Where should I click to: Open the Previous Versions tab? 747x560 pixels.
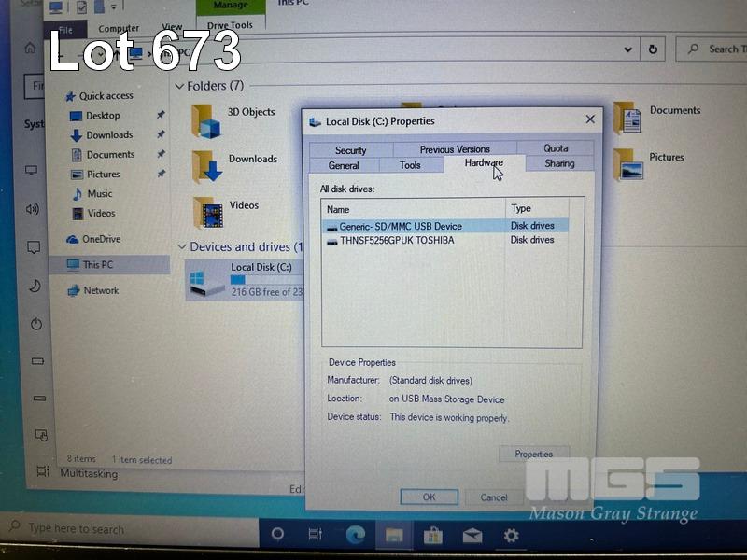click(455, 149)
